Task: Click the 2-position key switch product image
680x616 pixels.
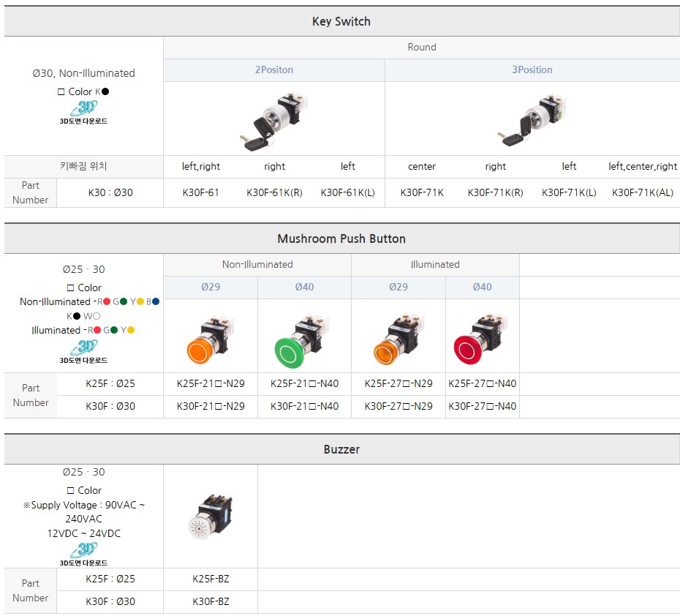Action: pyautogui.click(x=273, y=119)
